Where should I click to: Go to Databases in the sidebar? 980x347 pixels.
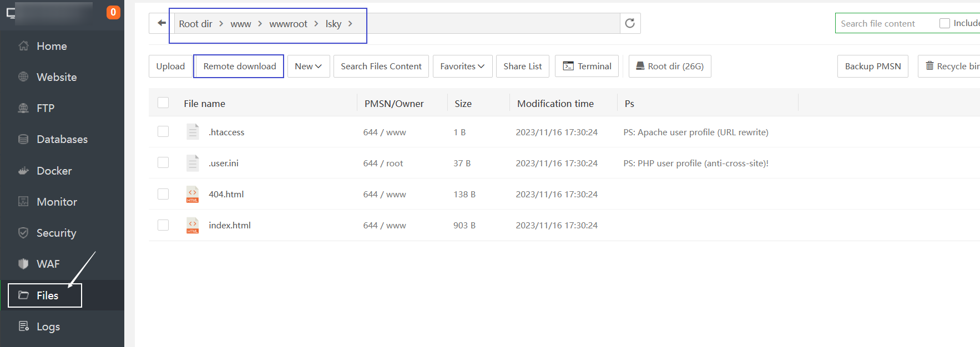coord(62,139)
